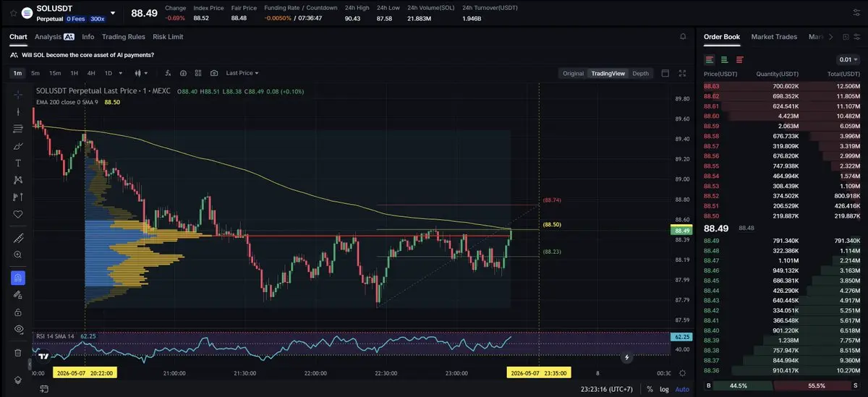Remove drawings with the trash icon
868x397 pixels.
tap(18, 352)
